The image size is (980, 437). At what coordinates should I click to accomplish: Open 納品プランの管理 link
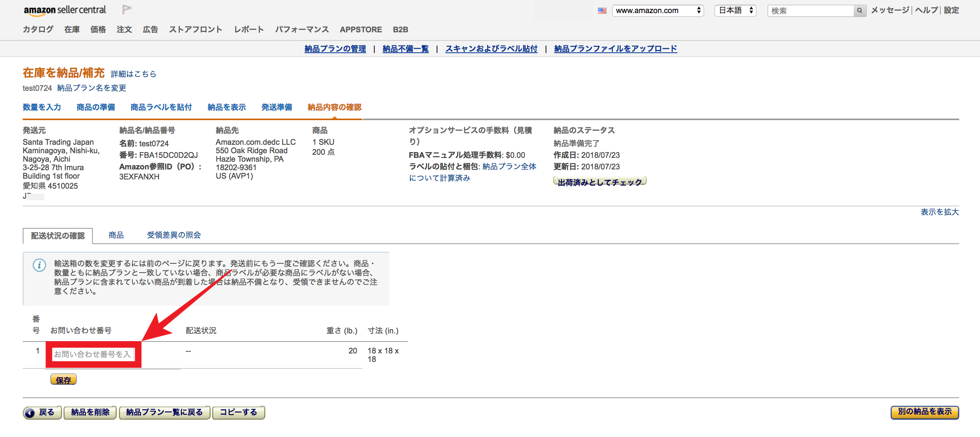(335, 49)
